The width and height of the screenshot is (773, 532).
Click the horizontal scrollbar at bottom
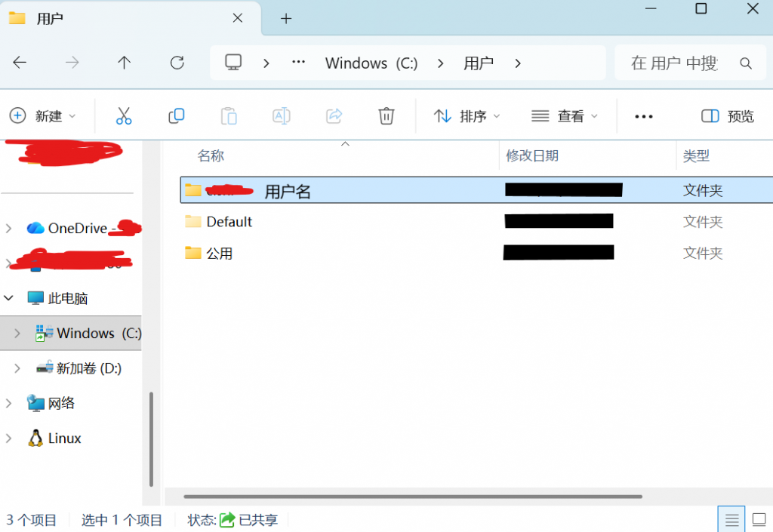point(412,497)
